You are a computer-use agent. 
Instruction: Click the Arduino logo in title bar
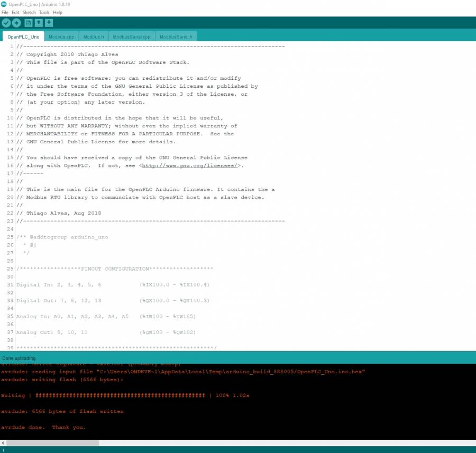[4, 4]
